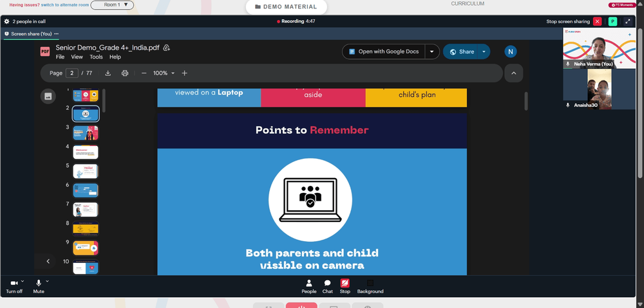Screen dimensions: 644x308
Task: Click the 2 people in call text
Action: point(29,21)
